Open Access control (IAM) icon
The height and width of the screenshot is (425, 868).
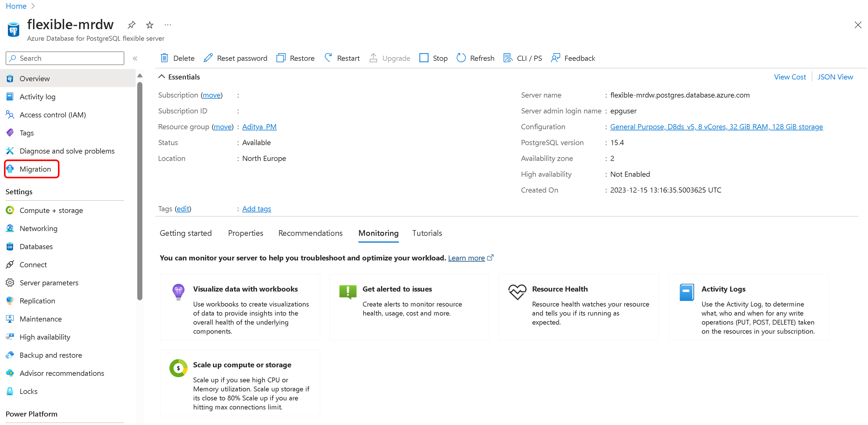click(x=10, y=115)
